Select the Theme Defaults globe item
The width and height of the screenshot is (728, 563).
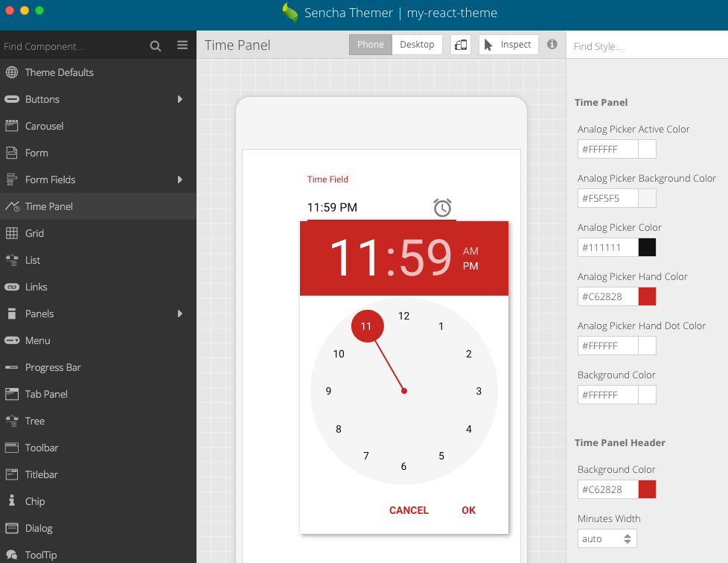point(98,72)
